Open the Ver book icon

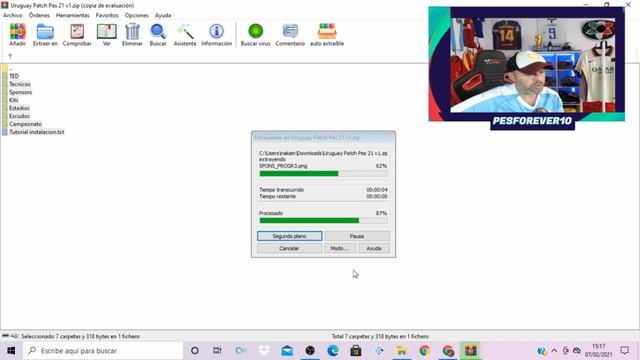click(x=107, y=34)
